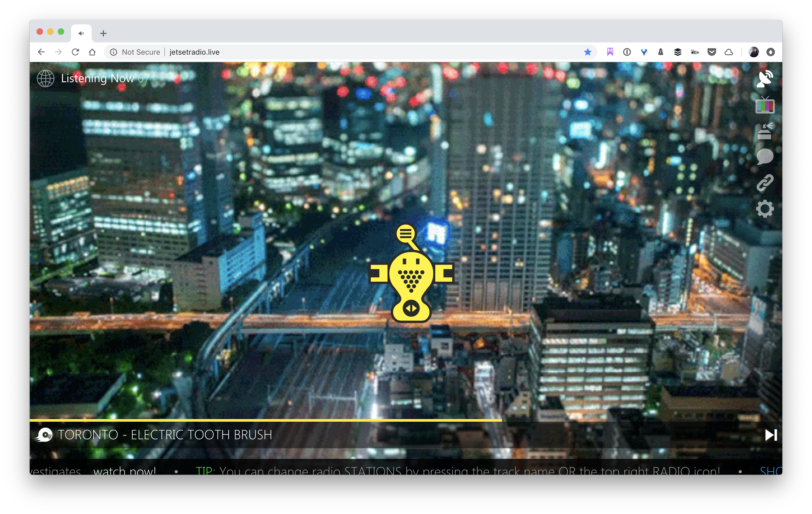Viewport: 812px width, 514px height.
Task: Open chat using the speech bubble icon
Action: click(765, 156)
